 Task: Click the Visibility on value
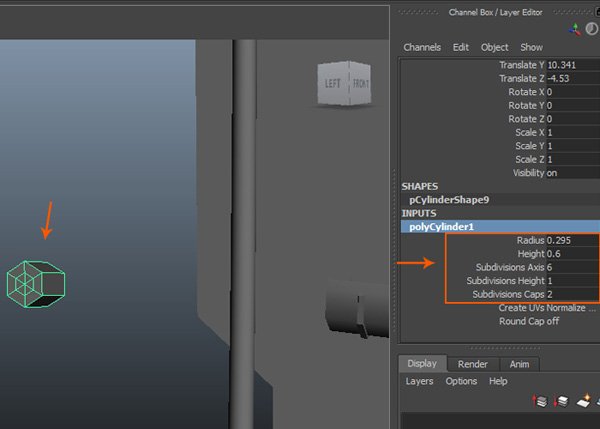click(573, 173)
